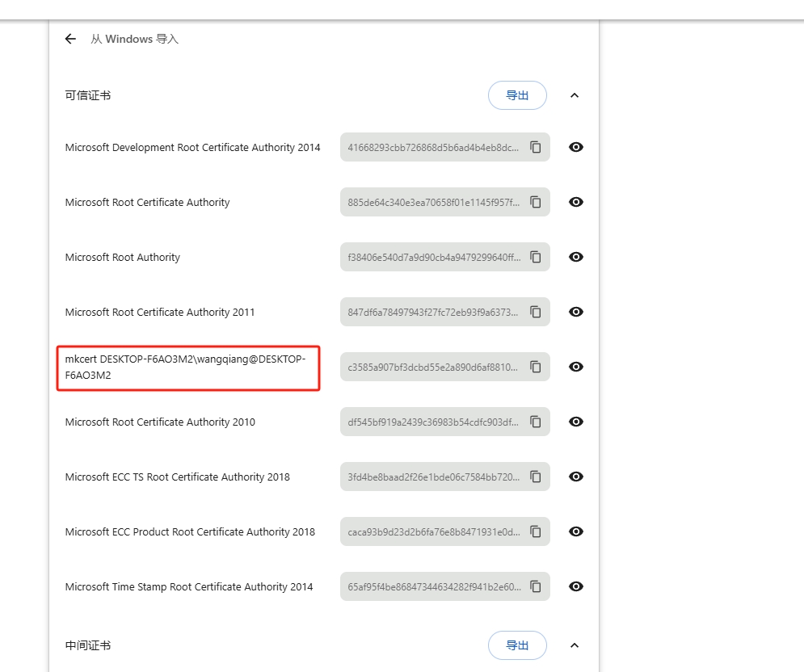Copy hash of Microsoft ECC Product Root 2018
Image resolution: width=804 pixels, height=672 pixels.
pos(536,531)
